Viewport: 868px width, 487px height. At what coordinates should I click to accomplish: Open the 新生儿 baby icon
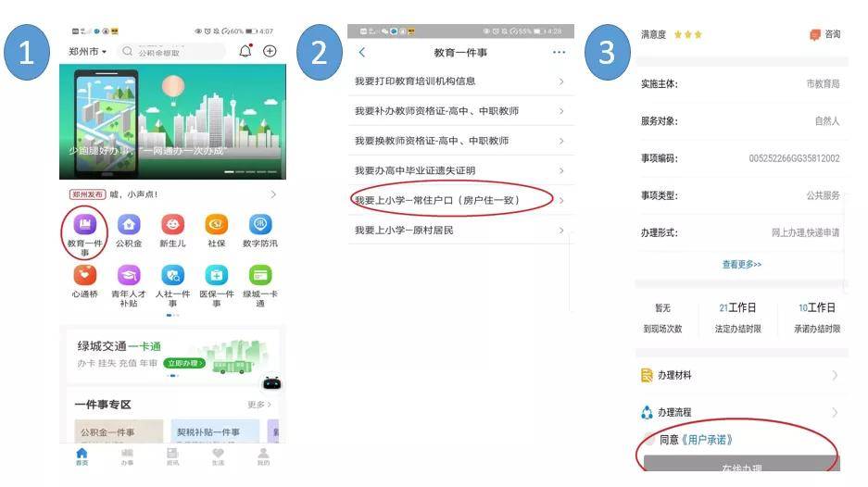click(x=172, y=225)
